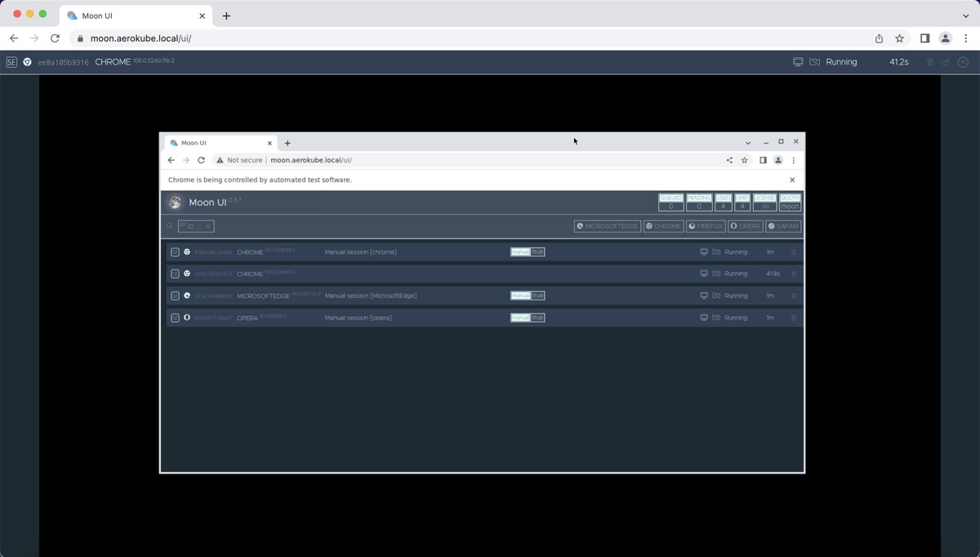This screenshot has height=557, width=980.
Task: Click the SE icon in the Manual session [chrome] row
Action: tap(175, 252)
